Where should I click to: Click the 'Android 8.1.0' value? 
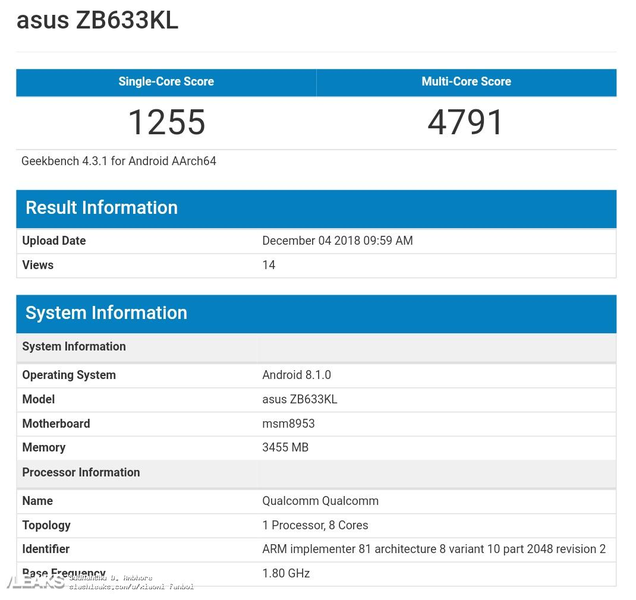(x=297, y=375)
